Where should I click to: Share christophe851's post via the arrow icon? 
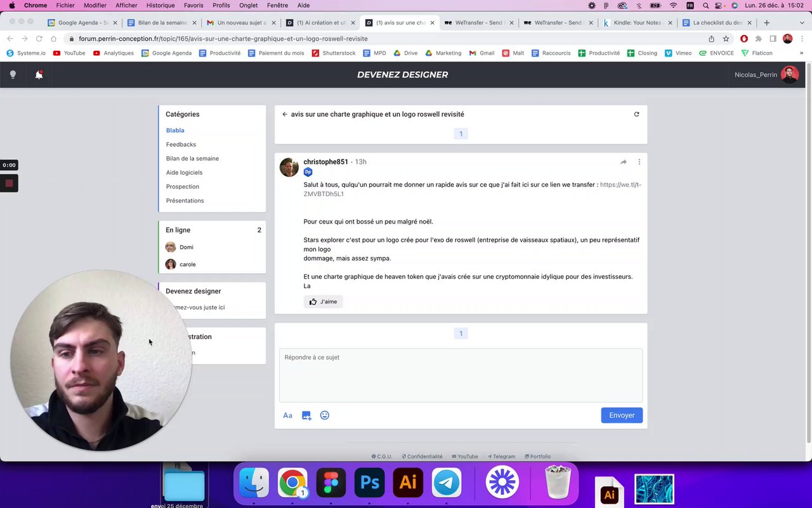pos(624,162)
